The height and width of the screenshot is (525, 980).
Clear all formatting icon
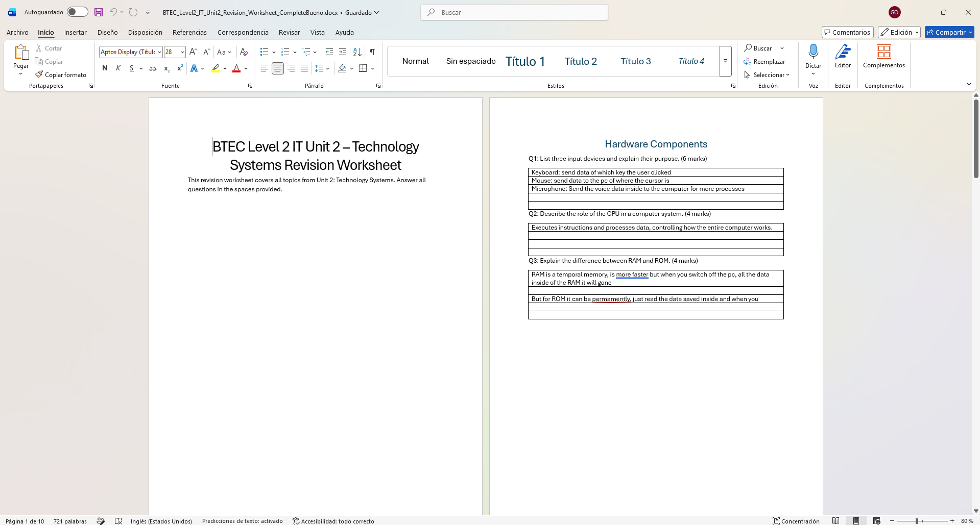[x=244, y=52]
